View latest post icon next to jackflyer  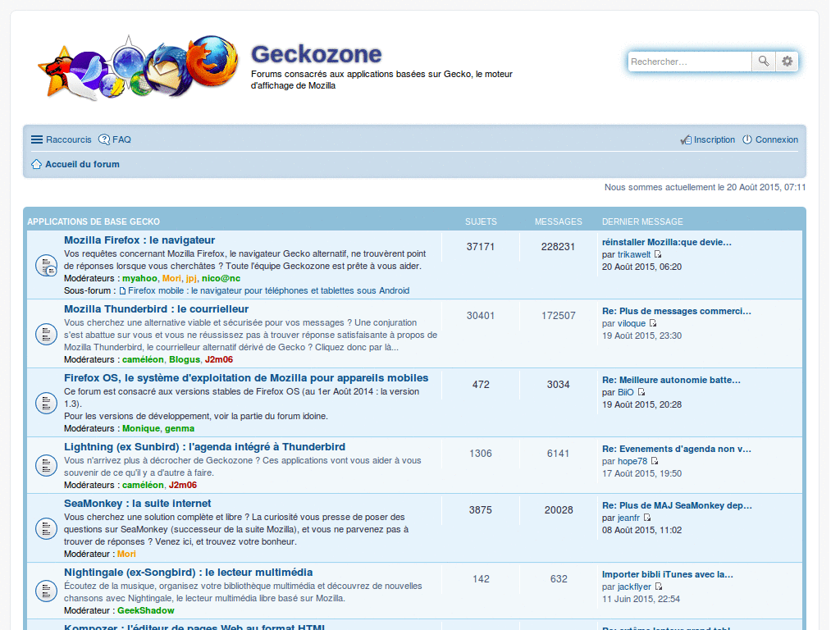[659, 587]
